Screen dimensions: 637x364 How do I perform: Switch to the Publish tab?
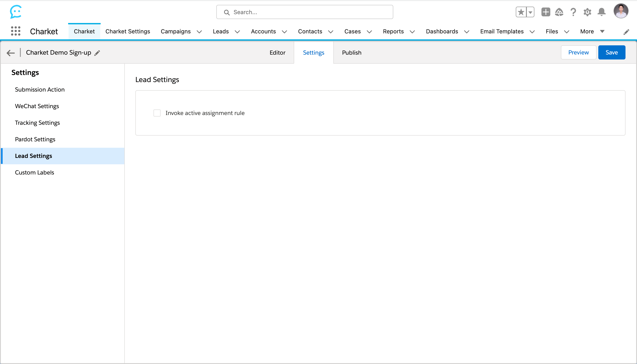351,52
